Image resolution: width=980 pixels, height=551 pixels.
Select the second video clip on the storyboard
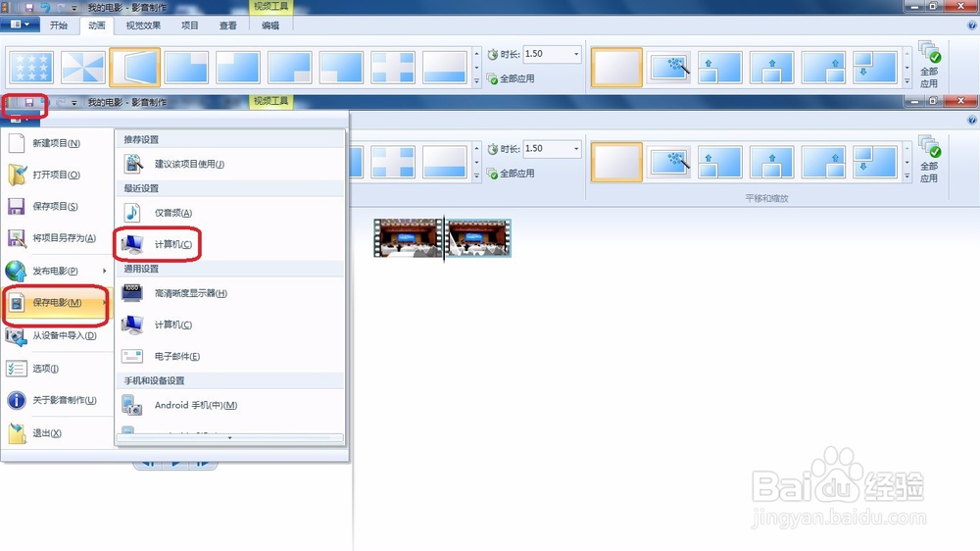click(479, 237)
